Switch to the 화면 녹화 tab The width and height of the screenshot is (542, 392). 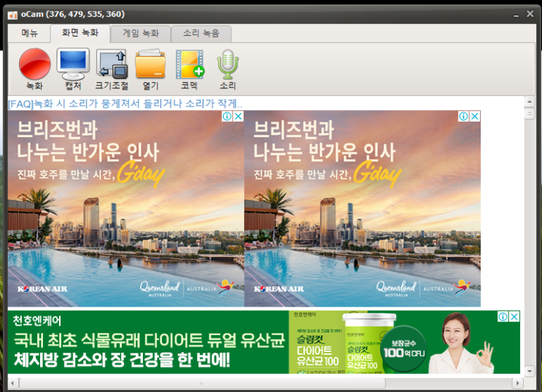pos(80,33)
